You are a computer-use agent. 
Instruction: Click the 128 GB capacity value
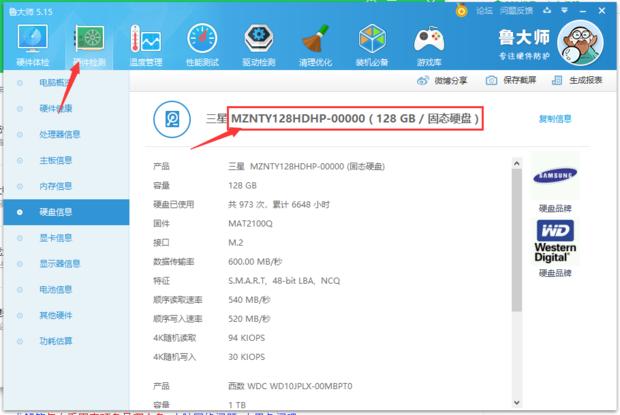pyautogui.click(x=242, y=186)
